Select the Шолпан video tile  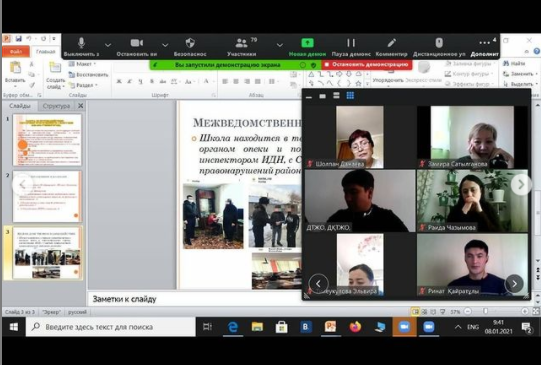pyautogui.click(x=360, y=137)
